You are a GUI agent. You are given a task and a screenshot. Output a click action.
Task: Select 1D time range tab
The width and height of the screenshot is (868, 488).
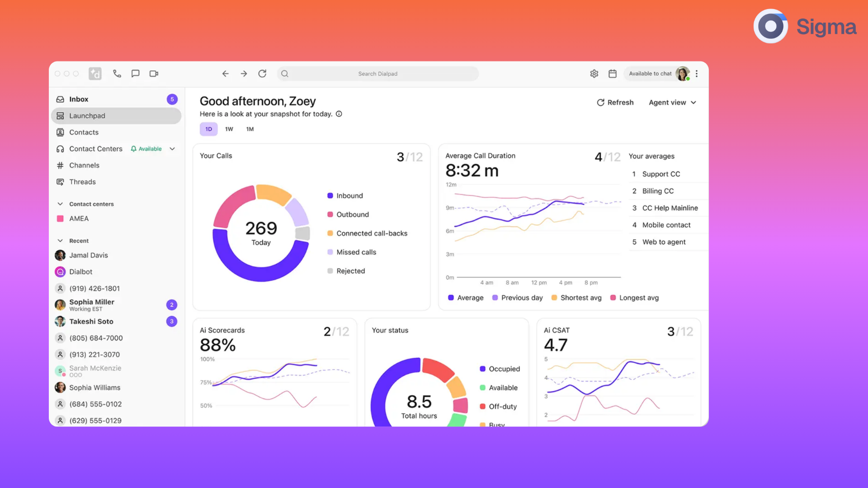coord(208,129)
